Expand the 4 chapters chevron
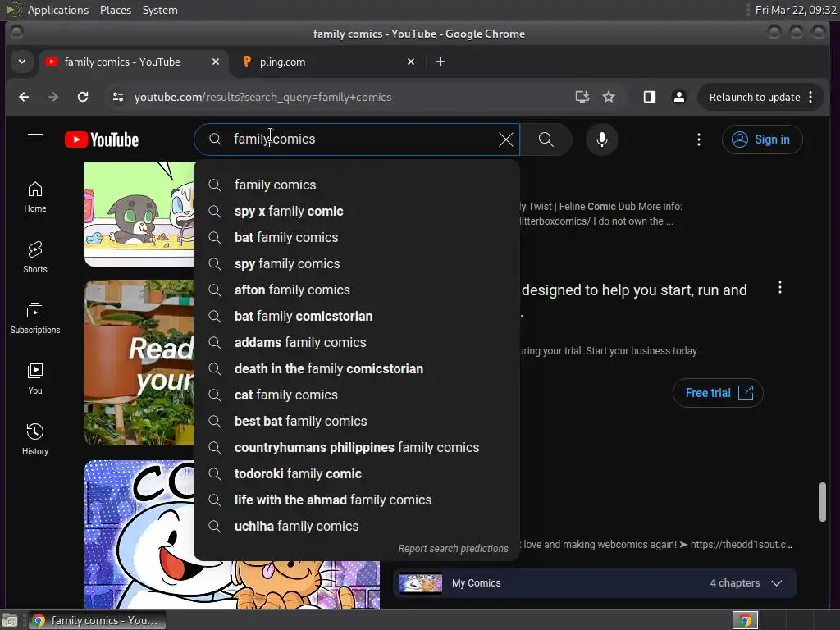 (x=777, y=583)
